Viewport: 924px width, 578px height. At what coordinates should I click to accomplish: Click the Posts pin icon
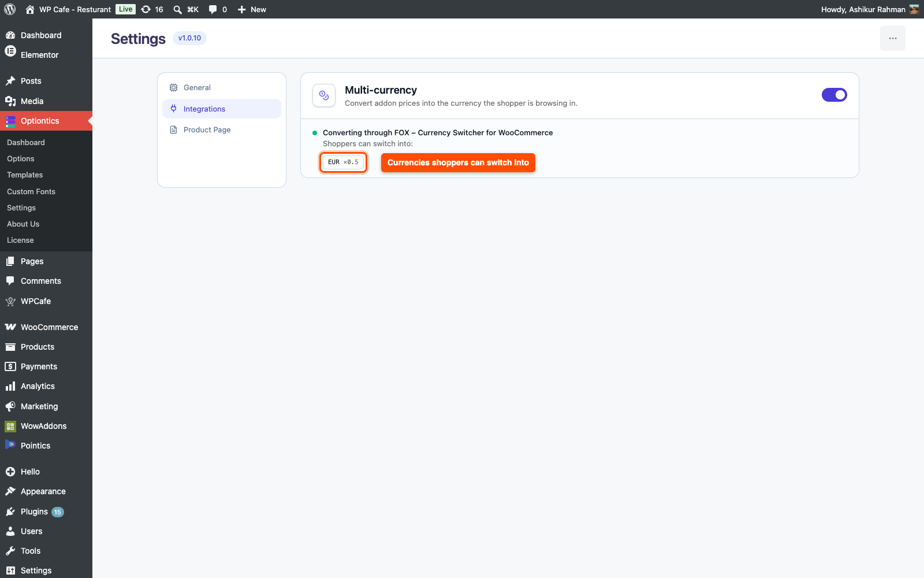(10, 81)
